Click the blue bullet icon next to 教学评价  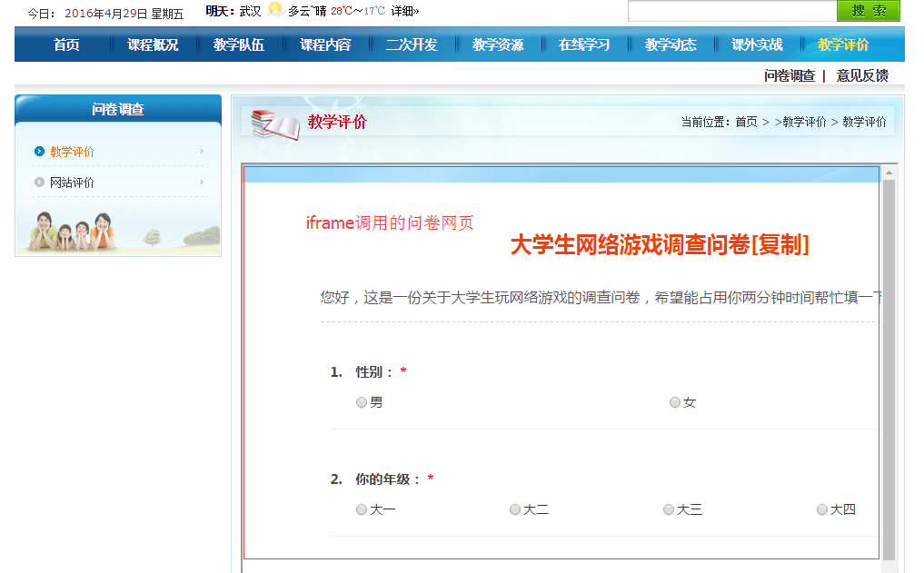coord(39,152)
